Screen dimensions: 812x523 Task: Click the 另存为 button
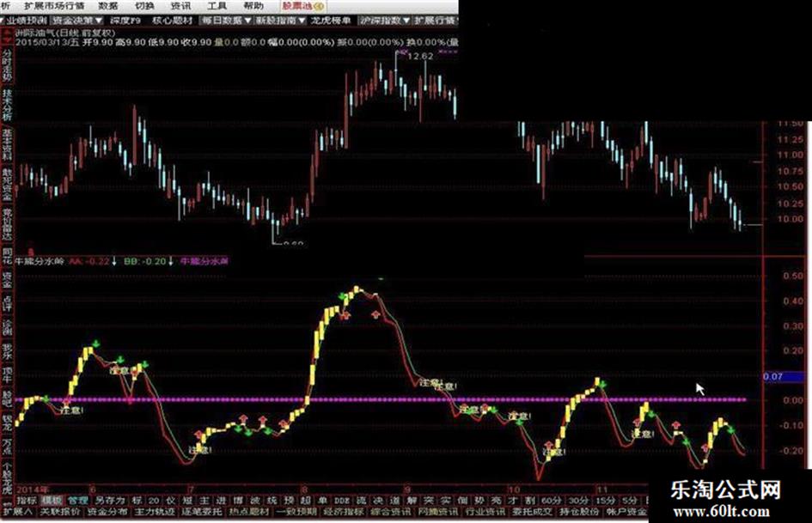coord(110,500)
